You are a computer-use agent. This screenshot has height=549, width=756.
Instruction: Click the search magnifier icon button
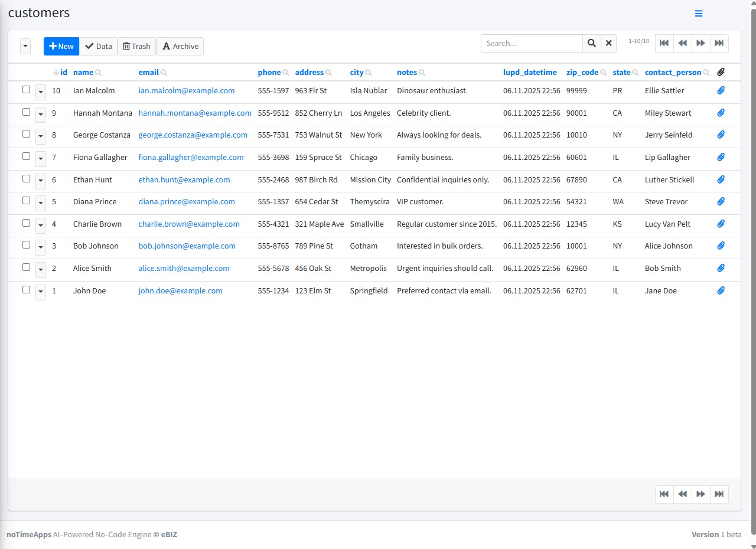(x=592, y=43)
